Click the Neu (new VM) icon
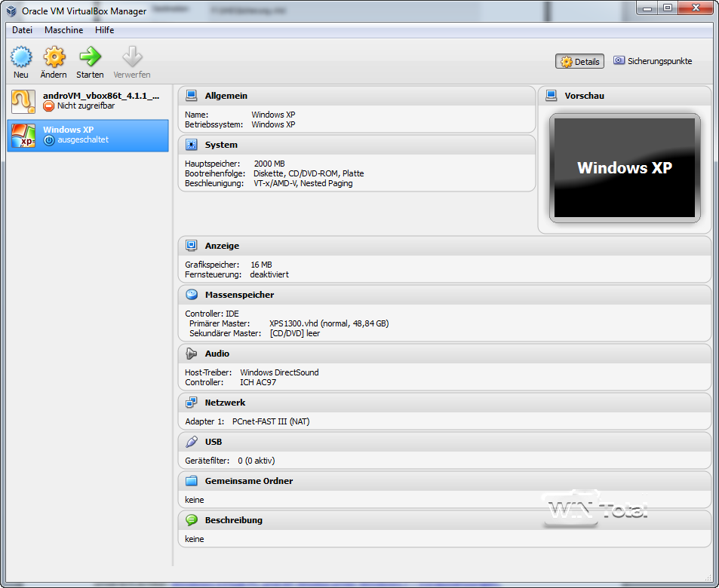The width and height of the screenshot is (719, 588). coord(21,57)
